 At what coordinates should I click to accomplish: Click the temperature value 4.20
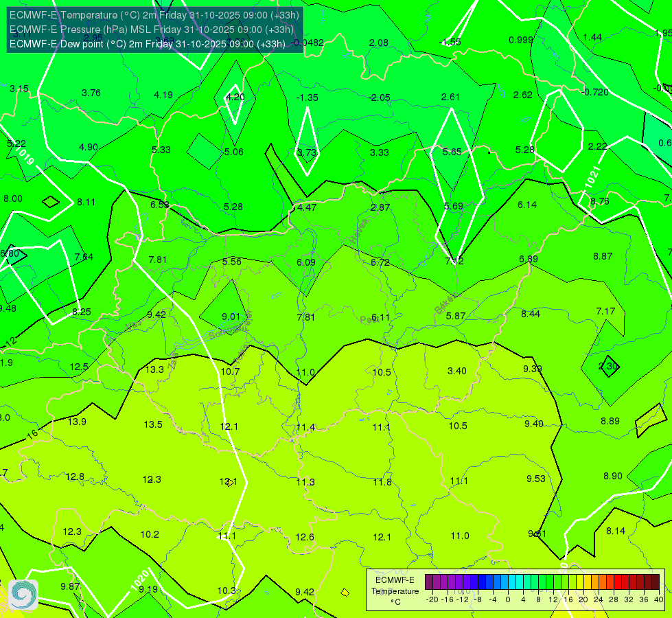tap(235, 97)
